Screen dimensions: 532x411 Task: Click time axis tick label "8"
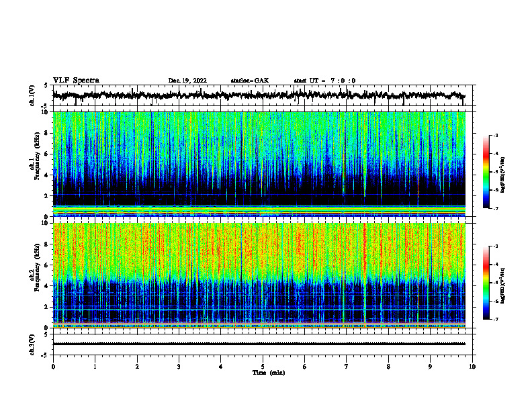click(x=388, y=367)
